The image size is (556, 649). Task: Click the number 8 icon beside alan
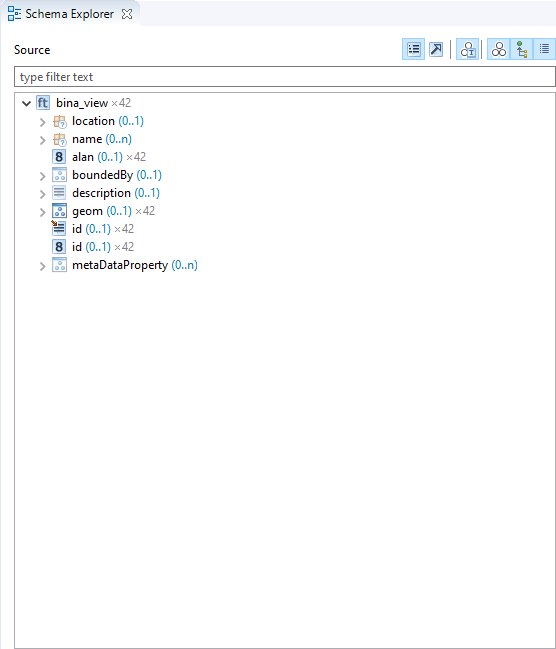pos(59,157)
